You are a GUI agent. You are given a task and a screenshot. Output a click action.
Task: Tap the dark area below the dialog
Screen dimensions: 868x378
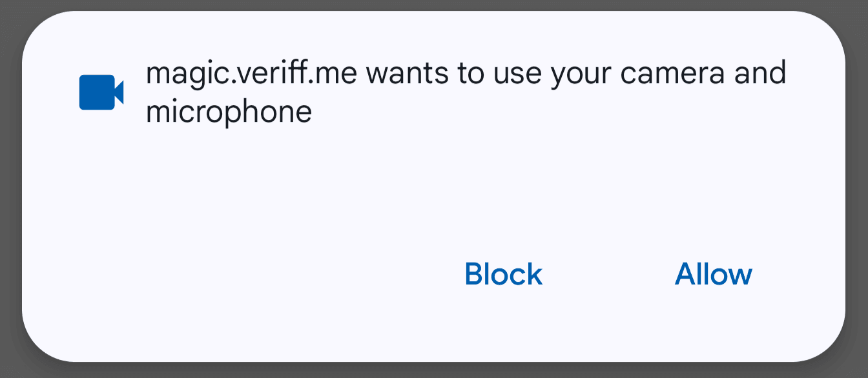click(x=434, y=372)
